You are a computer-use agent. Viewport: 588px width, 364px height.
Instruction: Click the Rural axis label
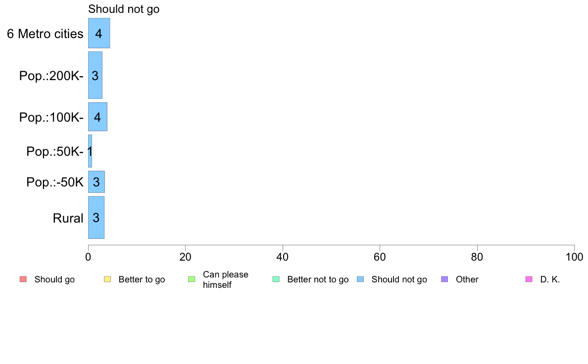point(68,218)
